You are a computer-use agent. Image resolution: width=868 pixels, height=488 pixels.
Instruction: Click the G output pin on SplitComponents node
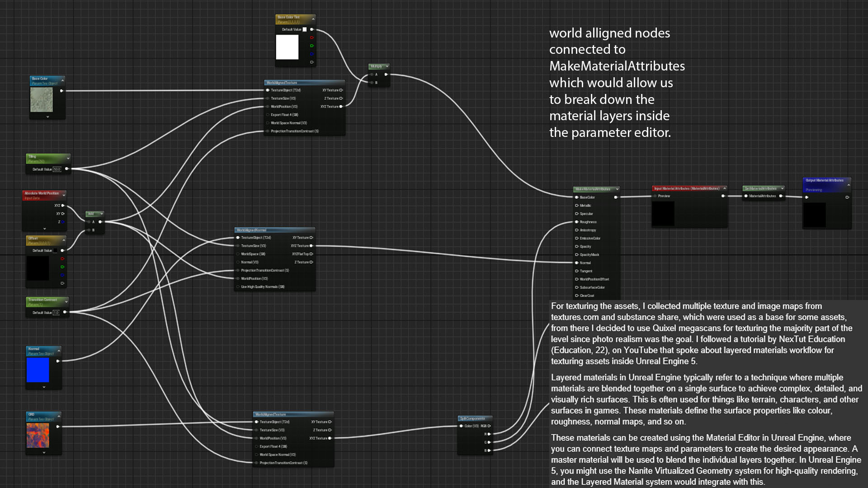pos(489,442)
